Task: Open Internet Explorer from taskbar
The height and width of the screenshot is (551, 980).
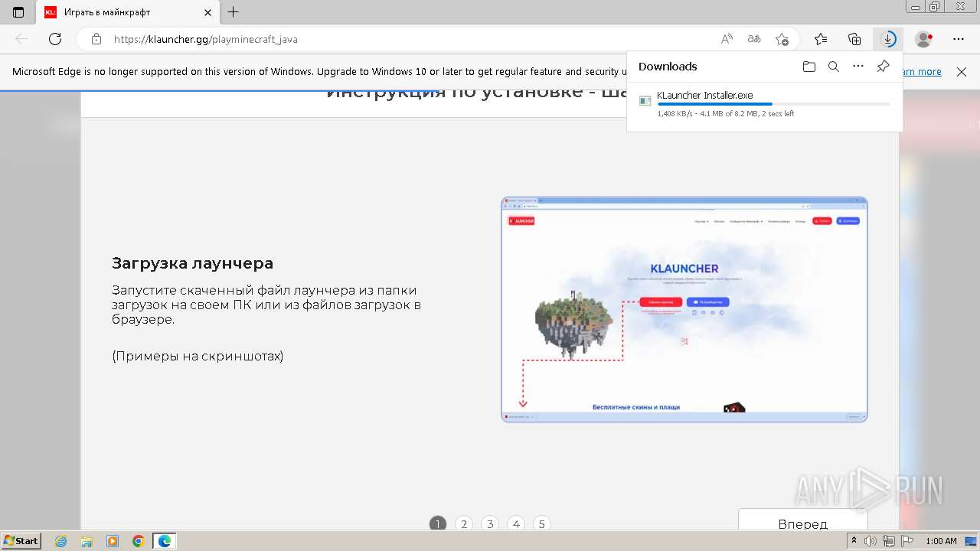Action: (x=61, y=541)
